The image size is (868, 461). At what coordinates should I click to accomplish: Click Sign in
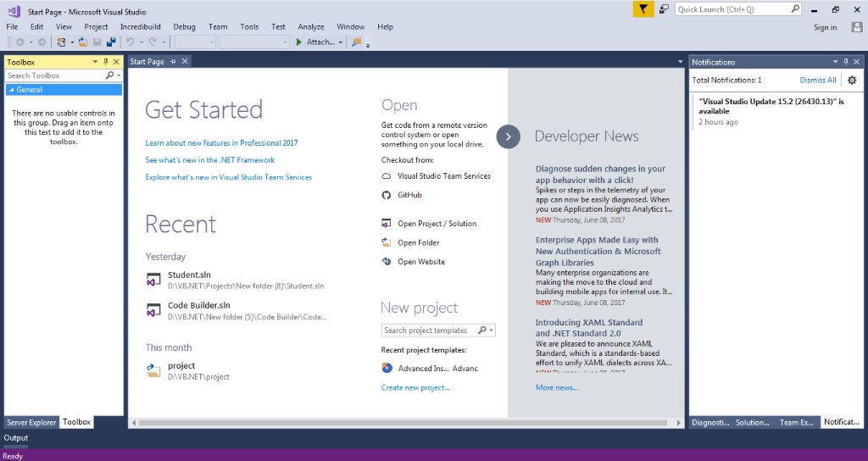pyautogui.click(x=825, y=27)
